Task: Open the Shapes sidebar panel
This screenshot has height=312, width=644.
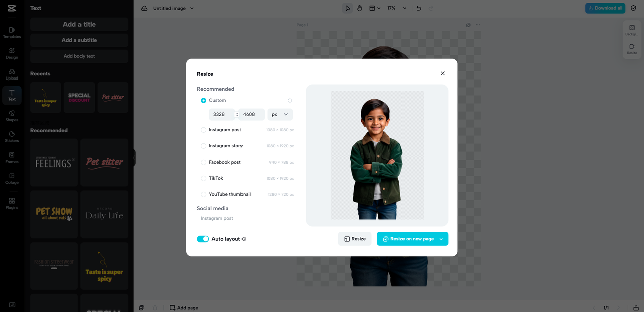Action: [12, 116]
